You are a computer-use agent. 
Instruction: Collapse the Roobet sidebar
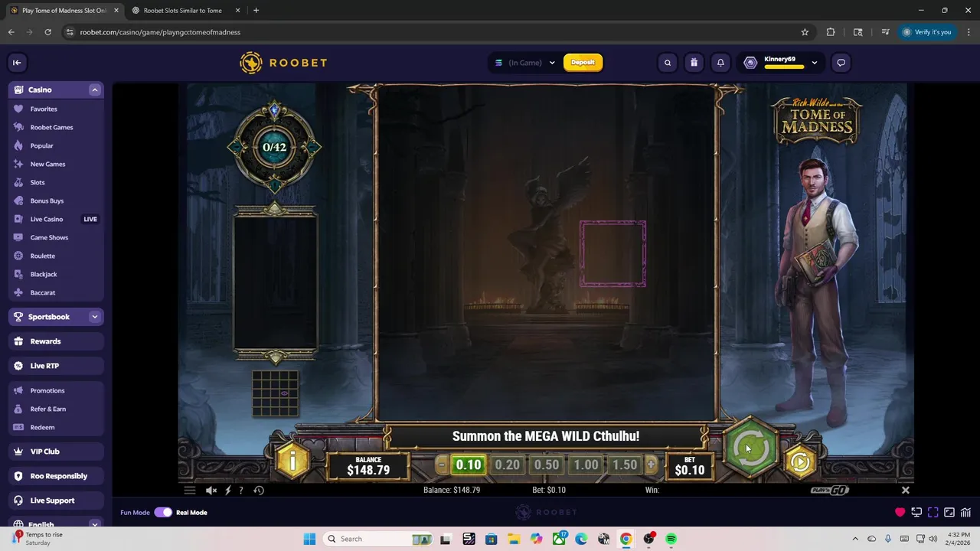click(17, 63)
